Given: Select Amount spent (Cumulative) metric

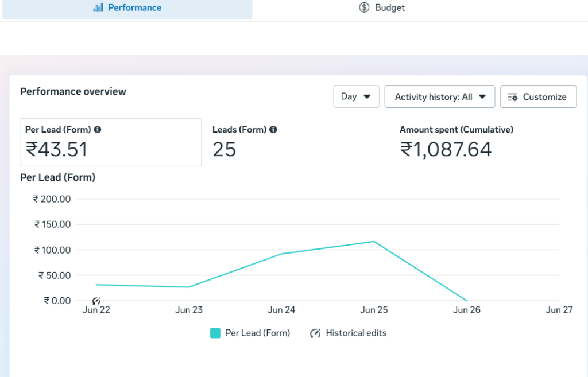Looking at the screenshot, I should 457,143.
